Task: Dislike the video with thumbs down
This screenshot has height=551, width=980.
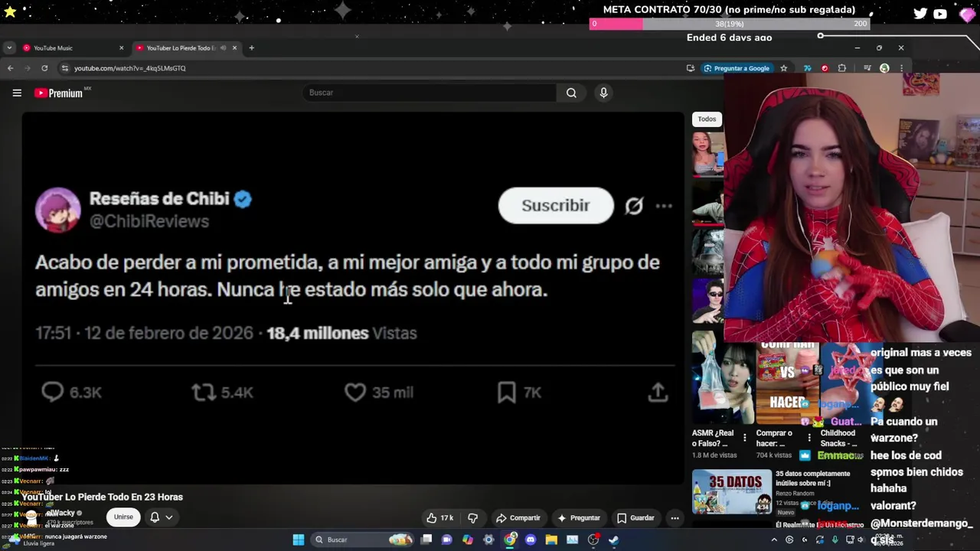Action: tap(472, 518)
